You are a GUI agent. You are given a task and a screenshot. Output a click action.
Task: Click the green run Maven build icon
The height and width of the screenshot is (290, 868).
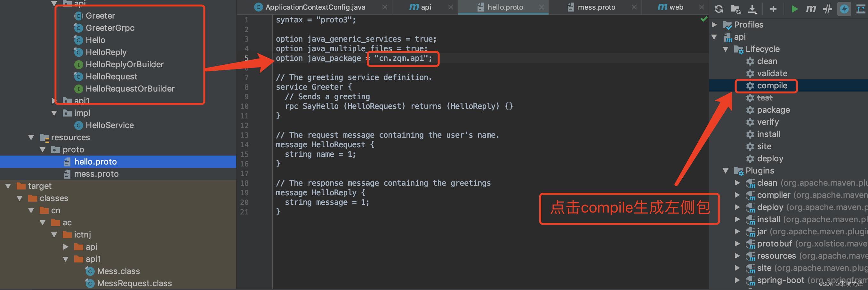click(x=794, y=9)
